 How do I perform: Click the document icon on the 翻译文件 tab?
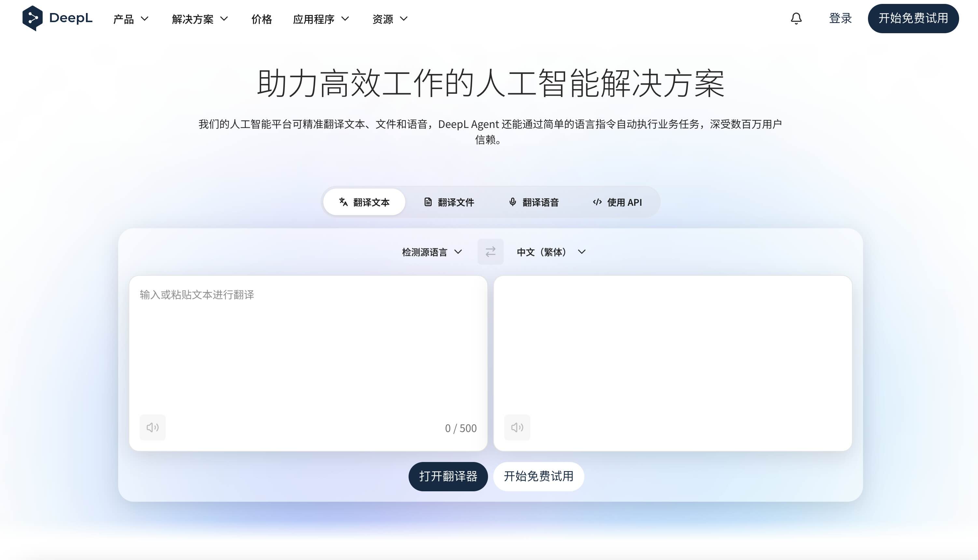click(428, 202)
